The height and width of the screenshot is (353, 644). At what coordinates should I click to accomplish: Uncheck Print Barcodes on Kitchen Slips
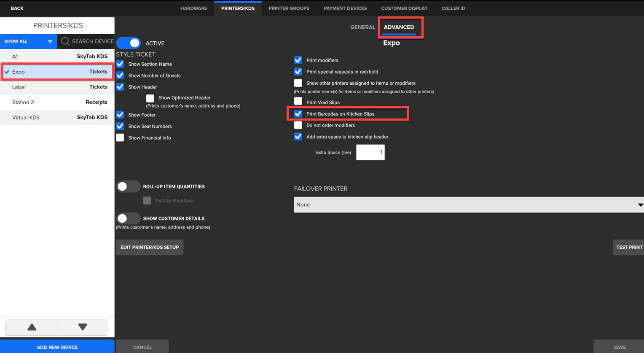(298, 114)
